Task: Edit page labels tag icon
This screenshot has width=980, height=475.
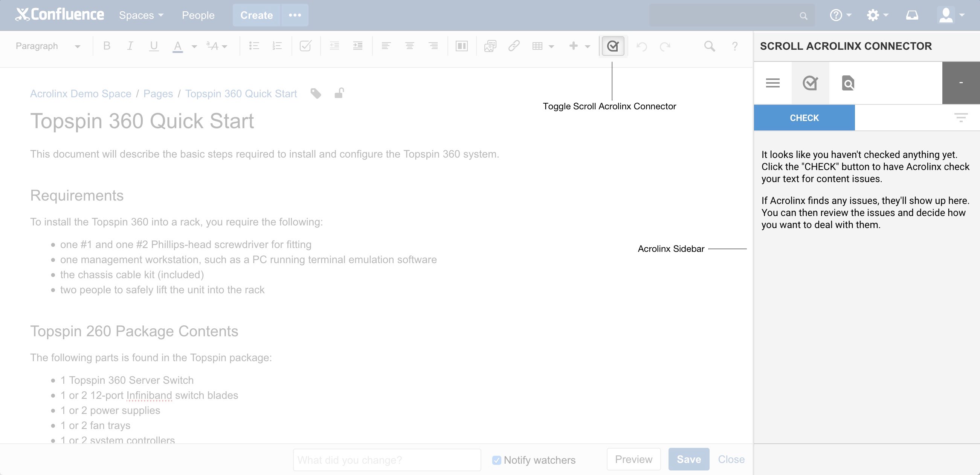Action: 315,93
